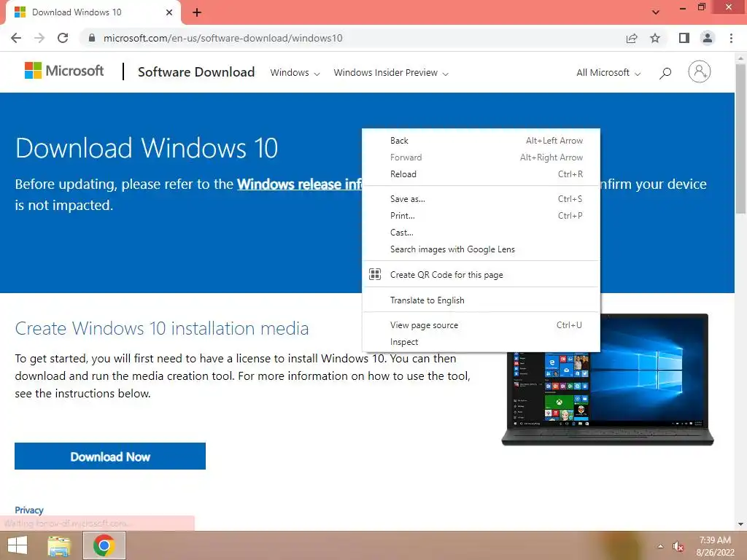Open the tab search chevron
The width and height of the screenshot is (747, 560).
(656, 12)
